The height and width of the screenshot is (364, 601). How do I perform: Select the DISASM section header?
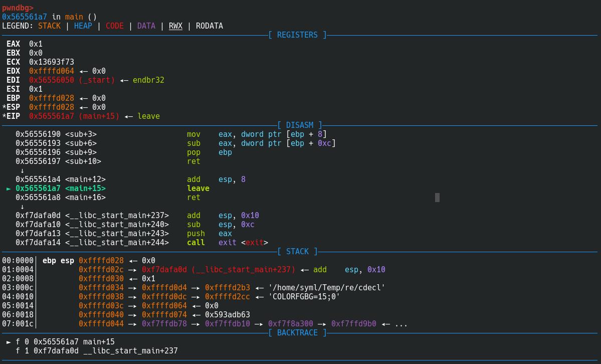tap(299, 125)
